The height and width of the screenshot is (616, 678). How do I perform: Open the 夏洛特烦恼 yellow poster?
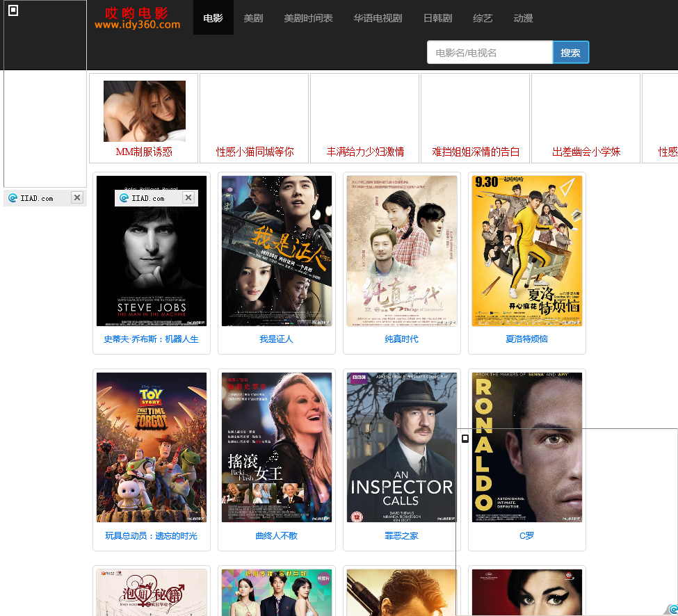click(x=526, y=251)
